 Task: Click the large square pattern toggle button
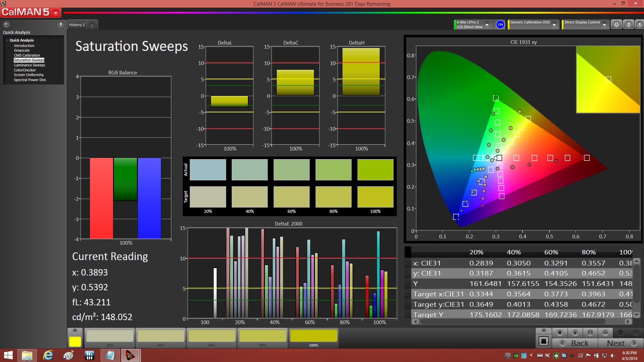point(543,342)
